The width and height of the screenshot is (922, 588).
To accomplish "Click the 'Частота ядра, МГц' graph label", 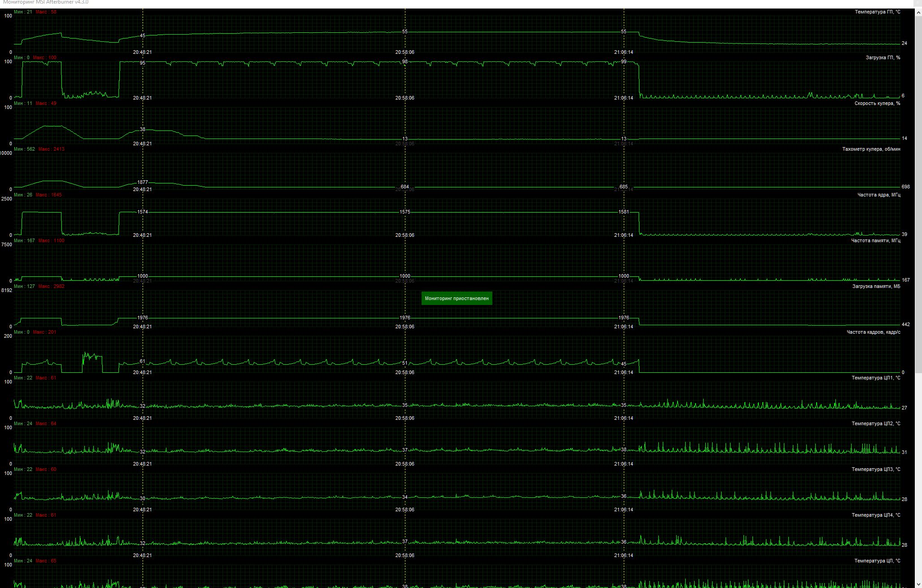I will pos(879,195).
